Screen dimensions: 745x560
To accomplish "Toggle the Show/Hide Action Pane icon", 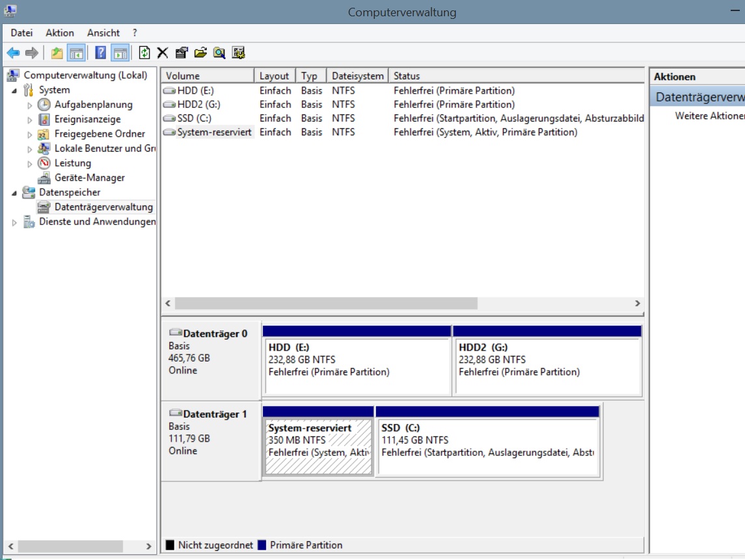I will [x=120, y=53].
